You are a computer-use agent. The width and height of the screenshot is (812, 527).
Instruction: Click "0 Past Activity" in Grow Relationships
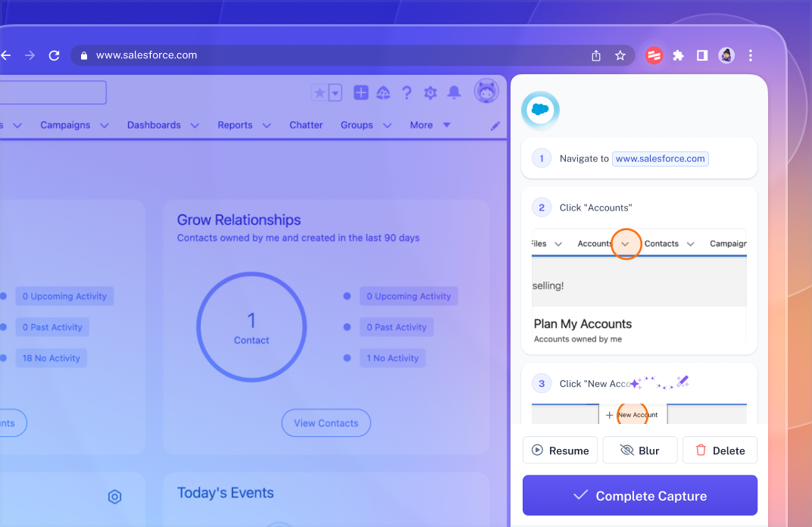point(397,327)
